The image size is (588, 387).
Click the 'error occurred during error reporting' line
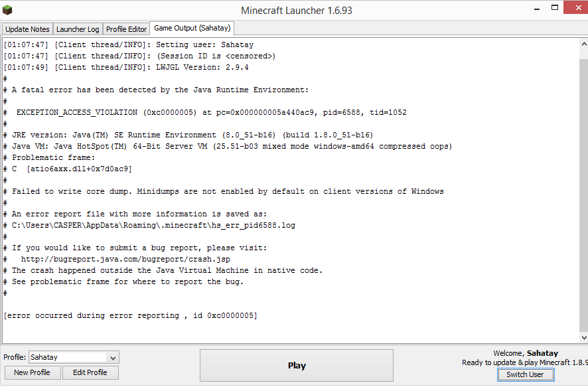click(x=131, y=316)
